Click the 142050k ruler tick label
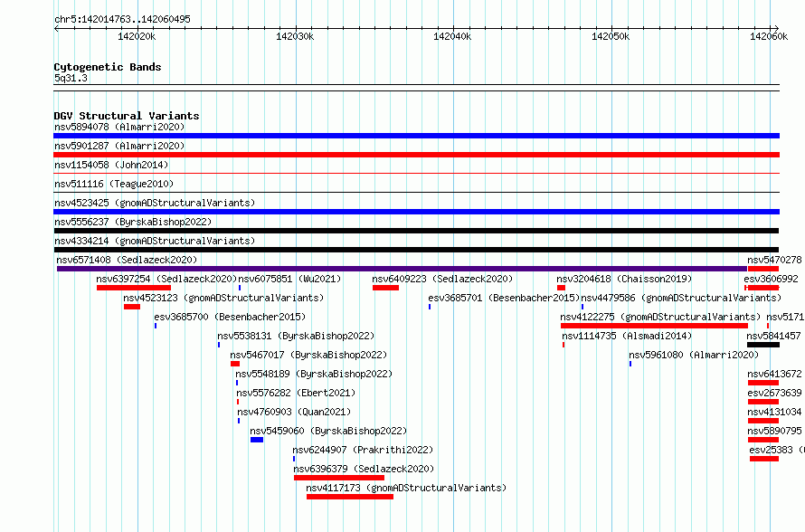This screenshot has width=805, height=532. tap(611, 36)
